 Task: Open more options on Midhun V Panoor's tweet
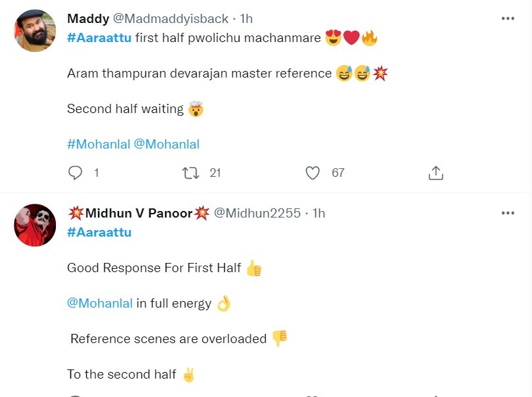[x=508, y=213]
